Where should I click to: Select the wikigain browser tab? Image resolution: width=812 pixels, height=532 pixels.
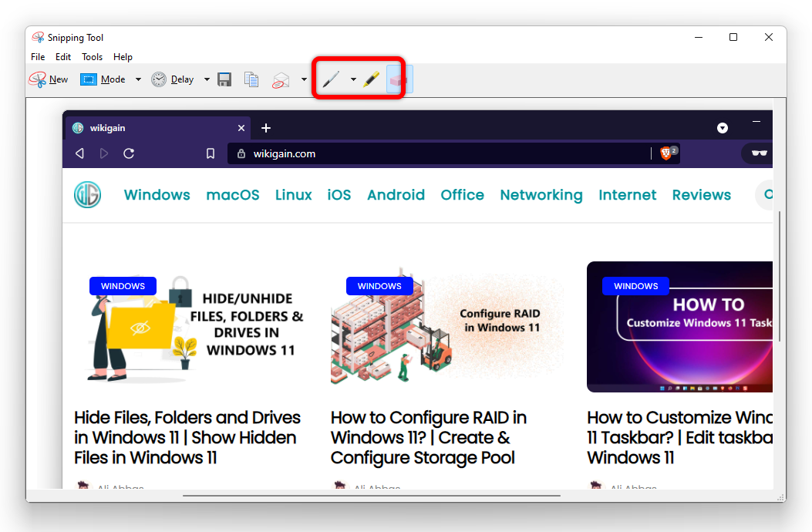158,128
